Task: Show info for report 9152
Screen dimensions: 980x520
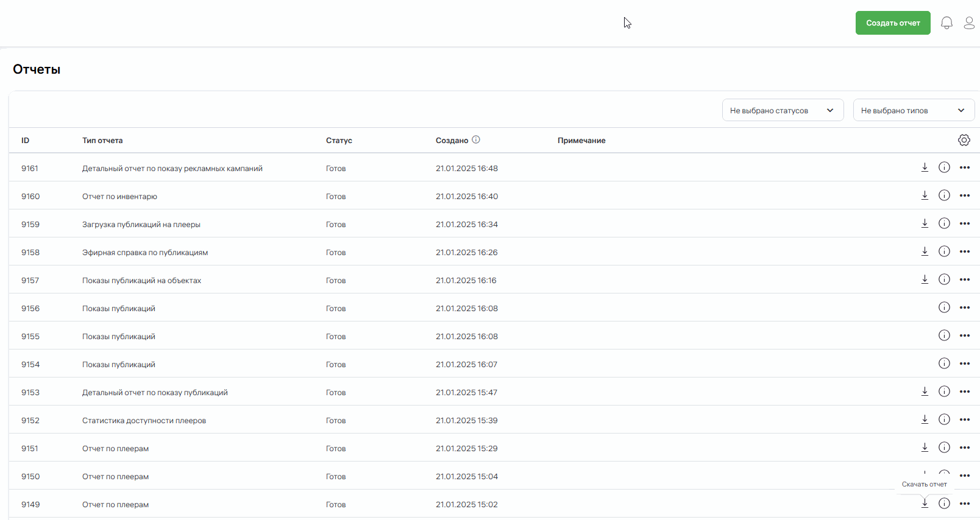Action: [944, 420]
